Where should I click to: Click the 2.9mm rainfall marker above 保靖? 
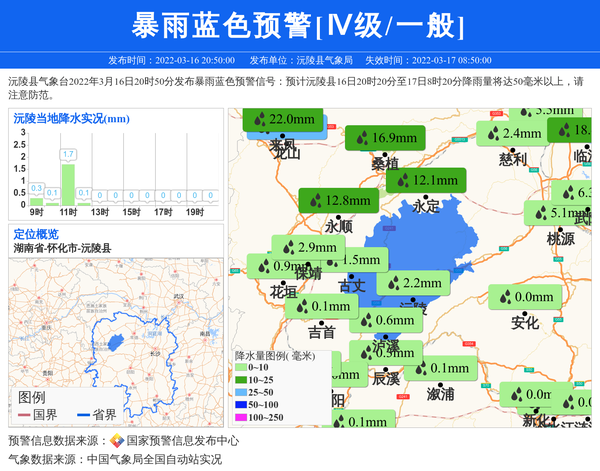[x=308, y=247]
